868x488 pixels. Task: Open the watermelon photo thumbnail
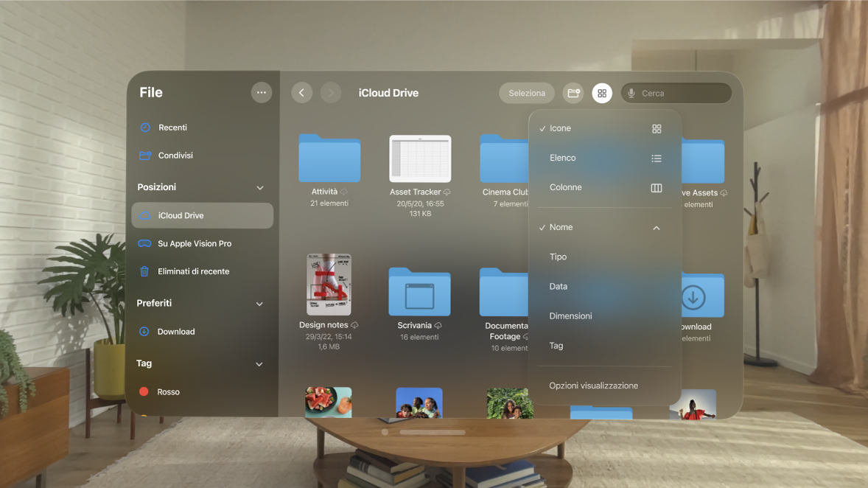click(x=329, y=402)
